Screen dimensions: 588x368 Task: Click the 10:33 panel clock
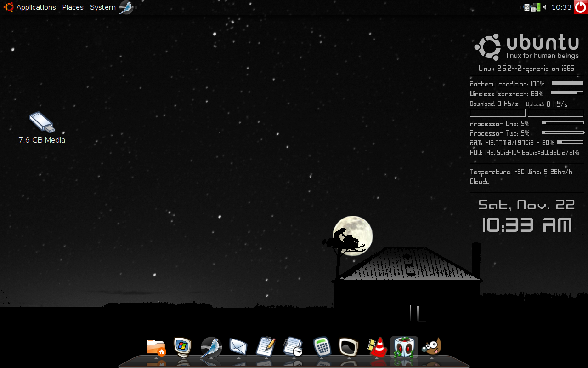pos(561,7)
